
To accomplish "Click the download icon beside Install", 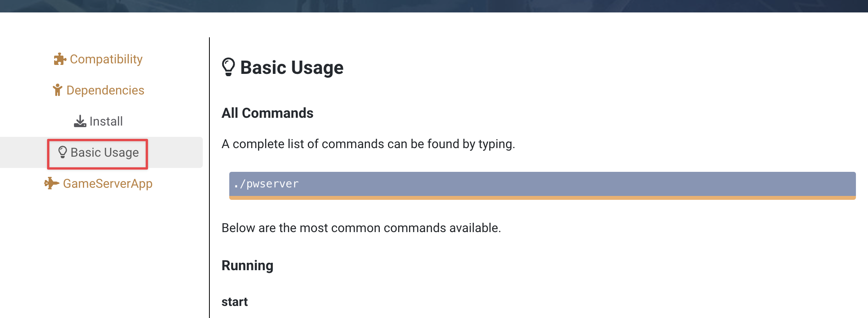I will (80, 121).
